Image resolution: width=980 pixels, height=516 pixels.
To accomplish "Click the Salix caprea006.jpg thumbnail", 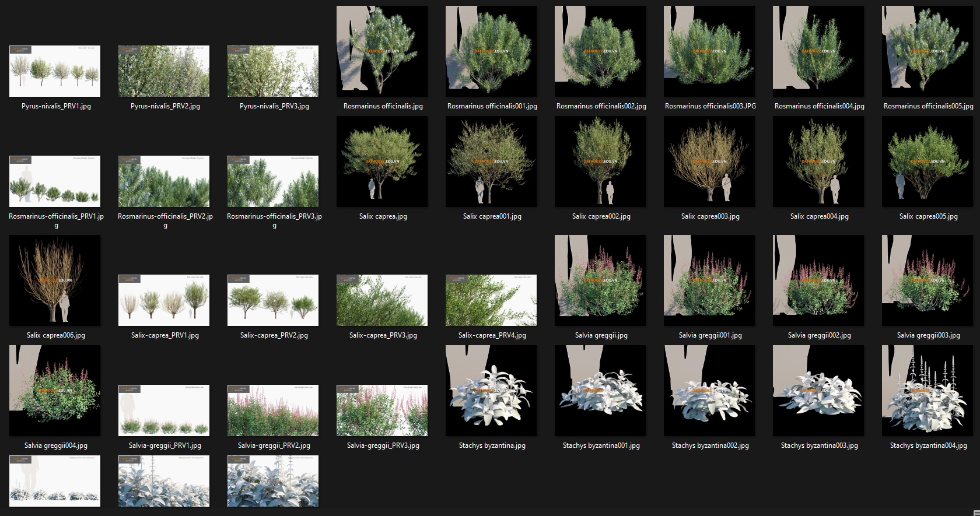I will pos(55,280).
